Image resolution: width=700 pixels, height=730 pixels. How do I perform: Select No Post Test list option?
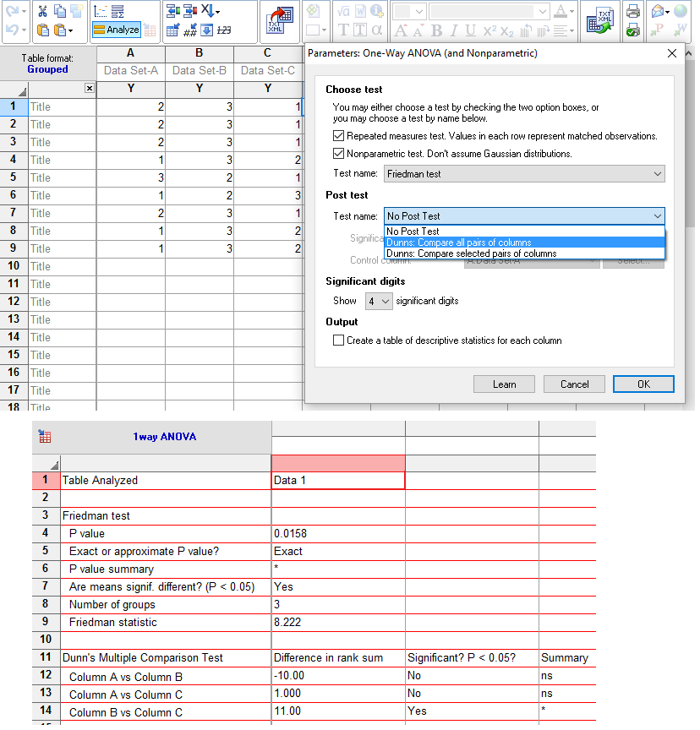(524, 232)
